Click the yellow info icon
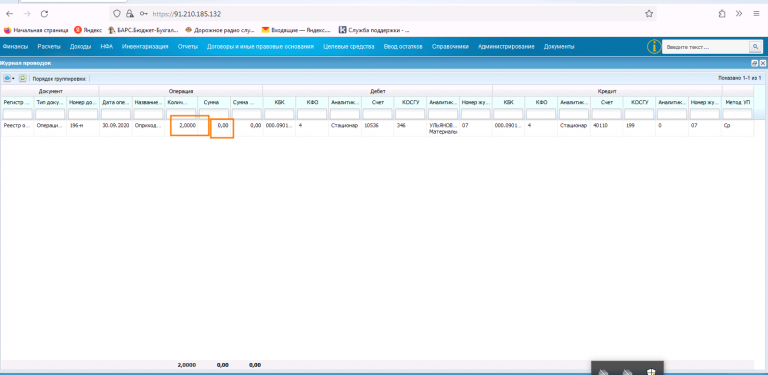 coord(654,47)
